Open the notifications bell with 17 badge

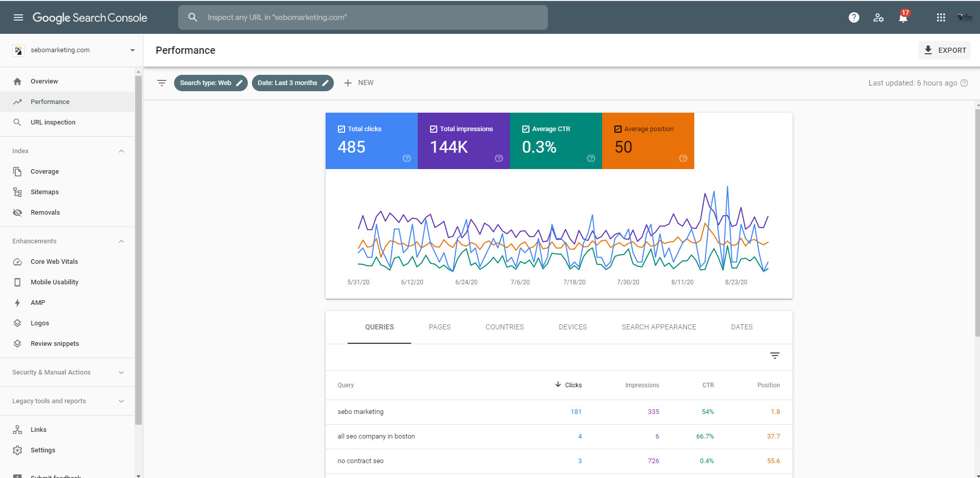pyautogui.click(x=904, y=17)
